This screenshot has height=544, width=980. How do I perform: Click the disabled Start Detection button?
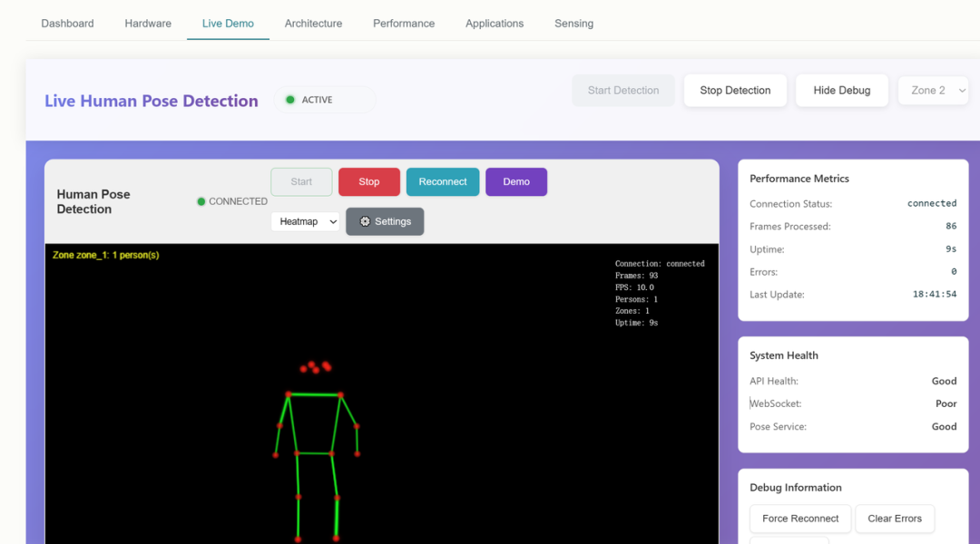click(x=623, y=91)
